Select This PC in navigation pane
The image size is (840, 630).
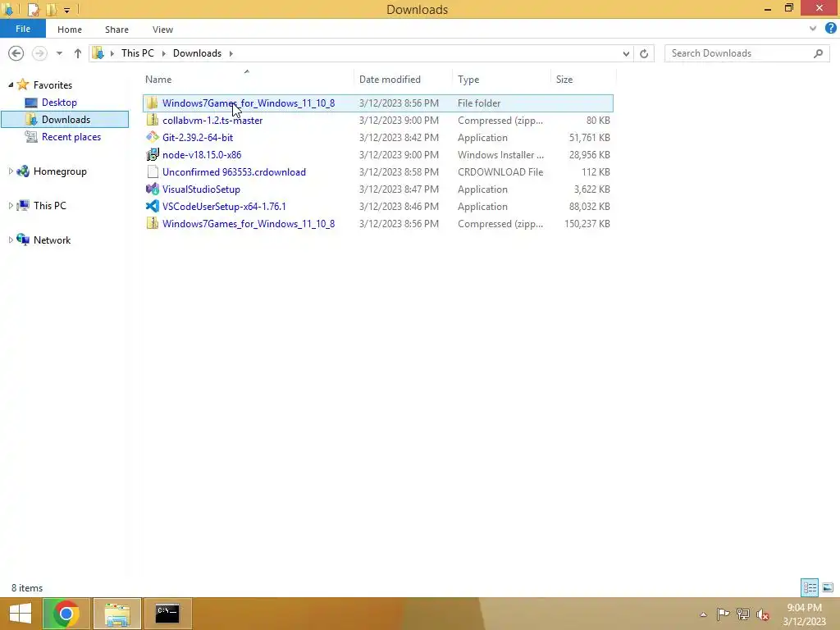50,205
